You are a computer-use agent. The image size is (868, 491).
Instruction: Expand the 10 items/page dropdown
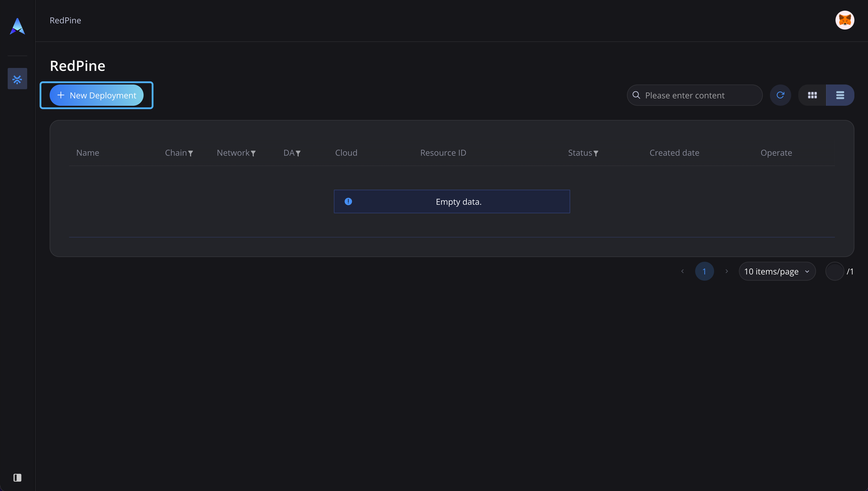777,271
